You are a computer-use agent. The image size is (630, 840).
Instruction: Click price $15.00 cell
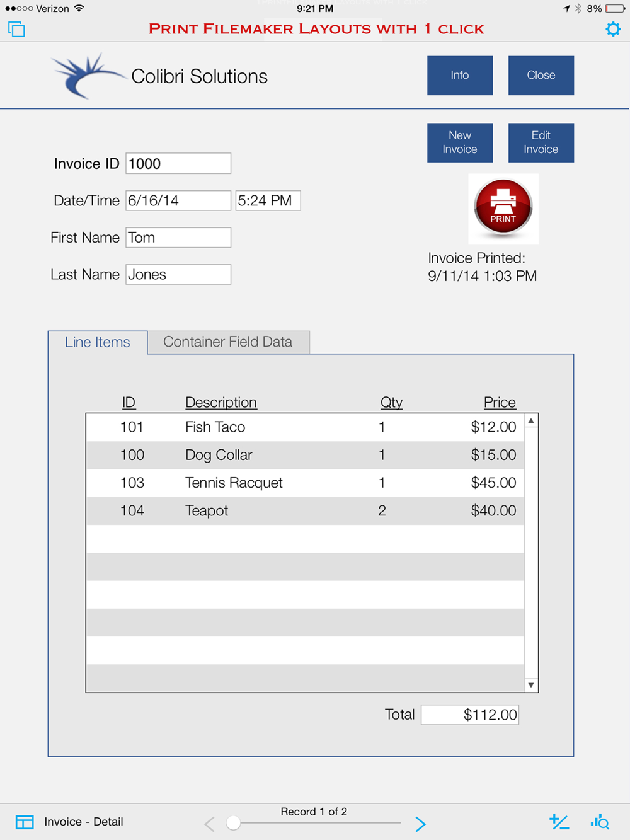(x=493, y=455)
